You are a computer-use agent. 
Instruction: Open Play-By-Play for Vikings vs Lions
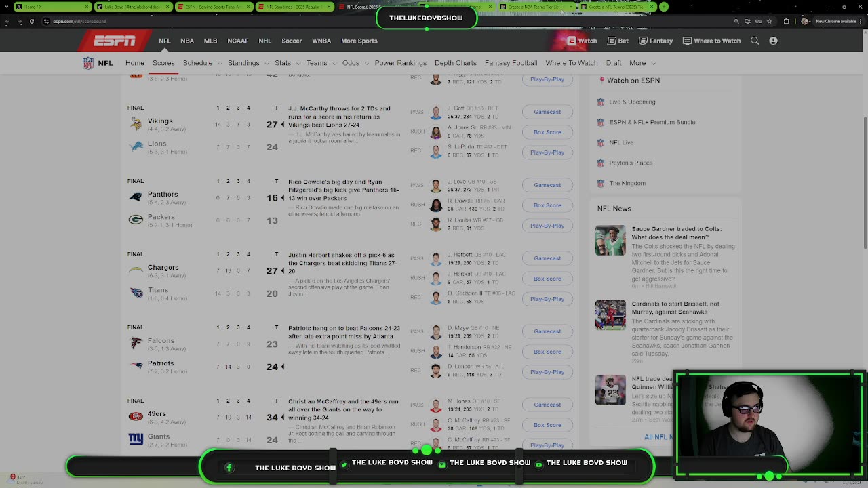point(547,152)
